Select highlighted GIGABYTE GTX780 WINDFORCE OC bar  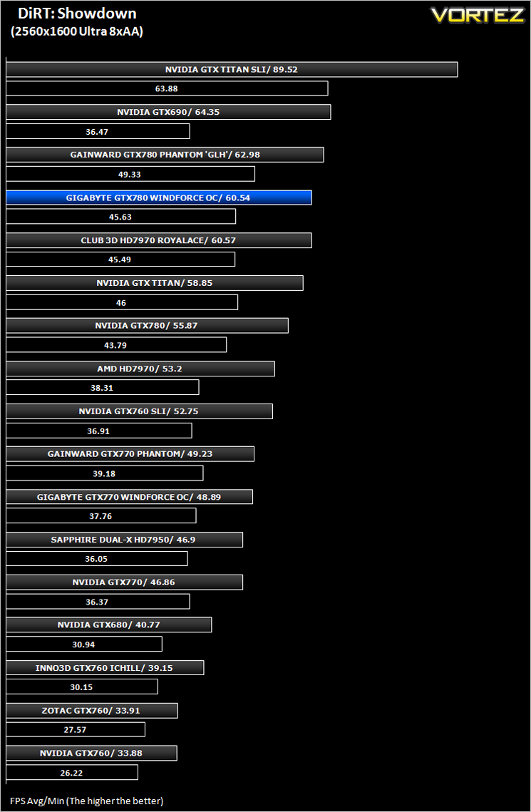pos(159,197)
